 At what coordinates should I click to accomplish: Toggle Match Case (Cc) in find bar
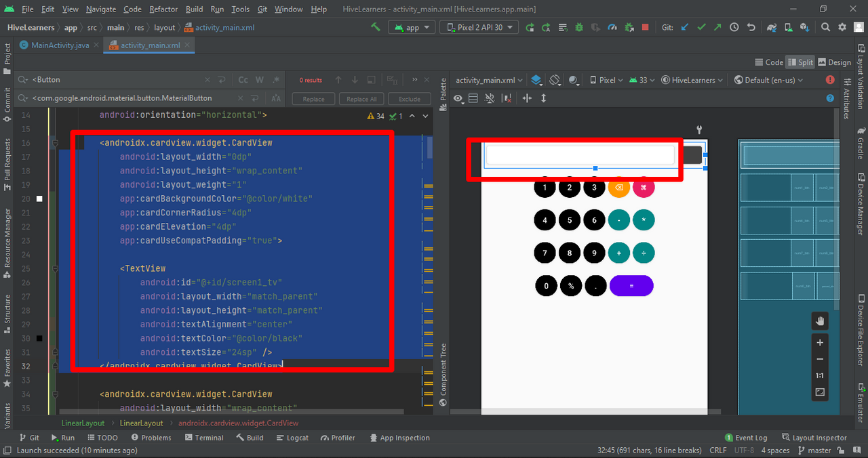tap(243, 80)
